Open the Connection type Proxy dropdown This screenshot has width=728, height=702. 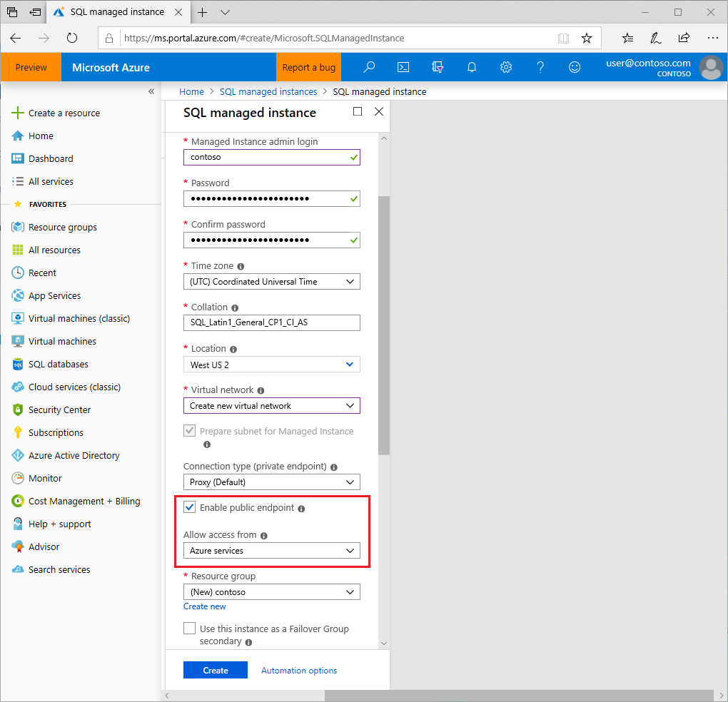click(x=272, y=482)
